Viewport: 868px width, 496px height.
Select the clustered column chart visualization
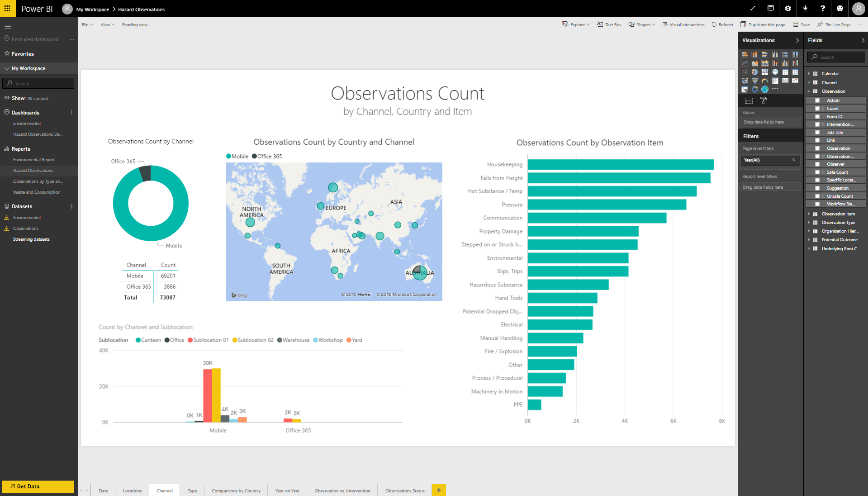coord(775,54)
